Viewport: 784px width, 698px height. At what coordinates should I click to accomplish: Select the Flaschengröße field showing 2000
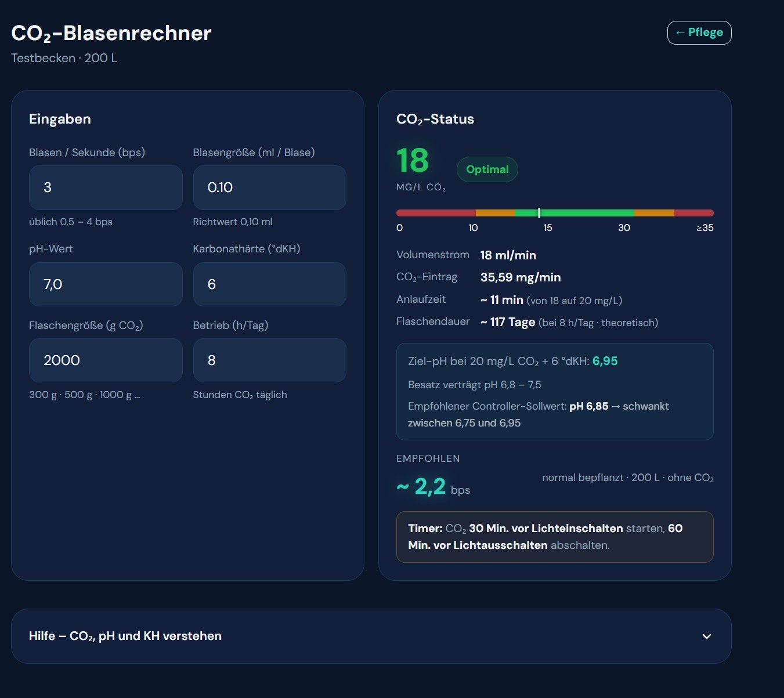(x=106, y=360)
